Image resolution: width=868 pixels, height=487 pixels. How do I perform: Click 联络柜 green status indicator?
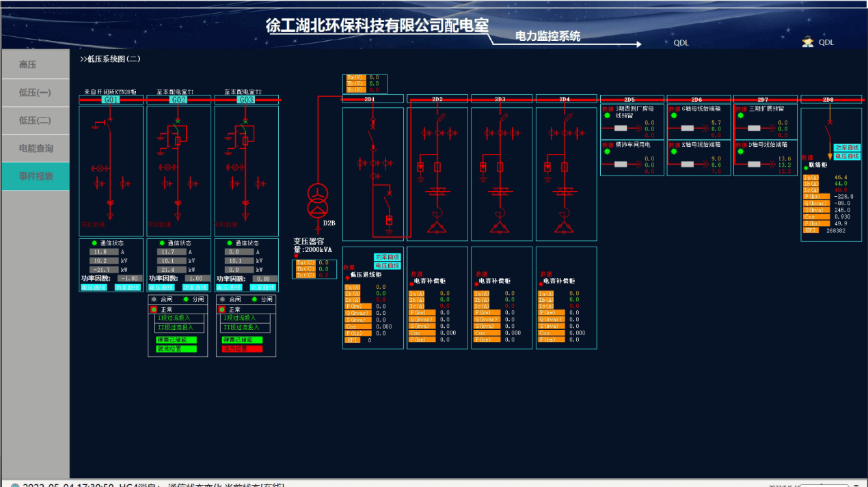[806, 167]
